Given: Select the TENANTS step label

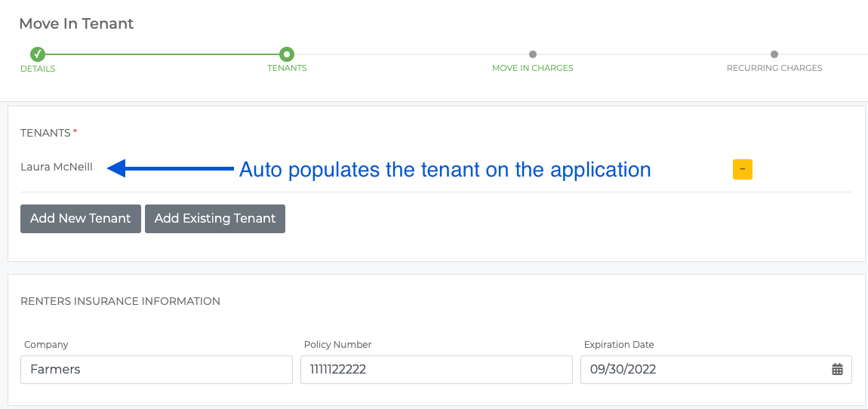Looking at the screenshot, I should (287, 68).
